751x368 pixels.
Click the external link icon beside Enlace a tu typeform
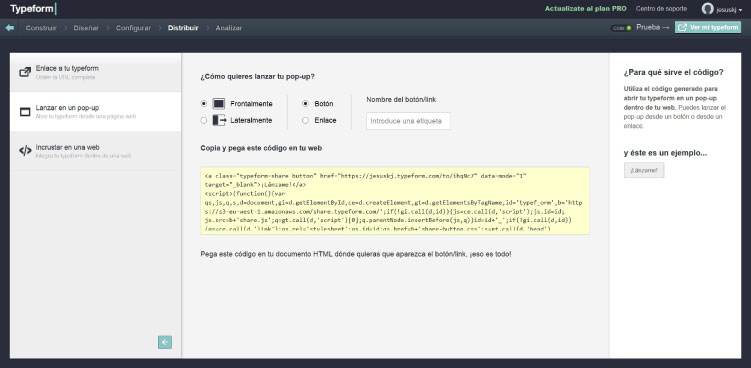(25, 72)
